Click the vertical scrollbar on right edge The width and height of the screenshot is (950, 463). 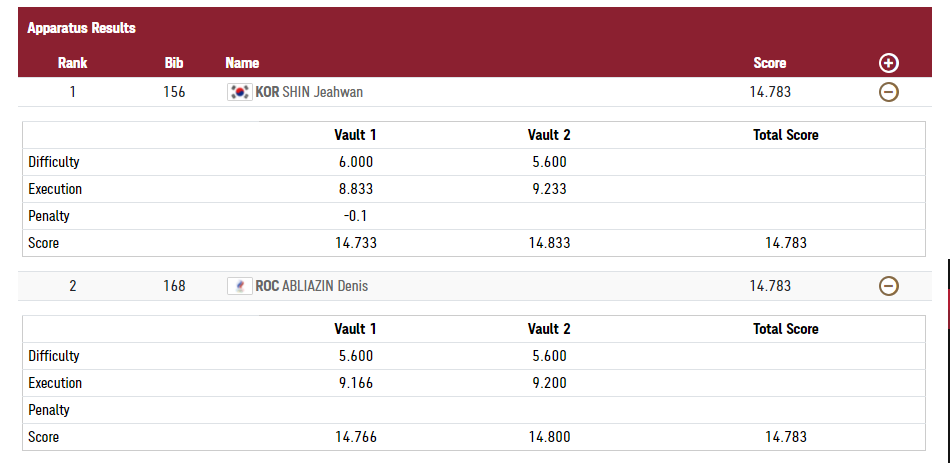(947, 300)
